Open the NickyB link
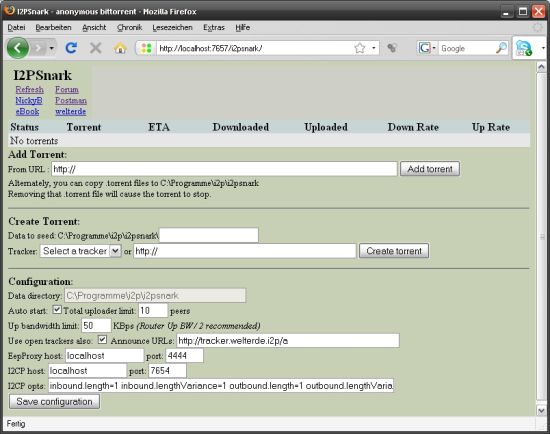Screen dimensions: 550x434 (29, 101)
